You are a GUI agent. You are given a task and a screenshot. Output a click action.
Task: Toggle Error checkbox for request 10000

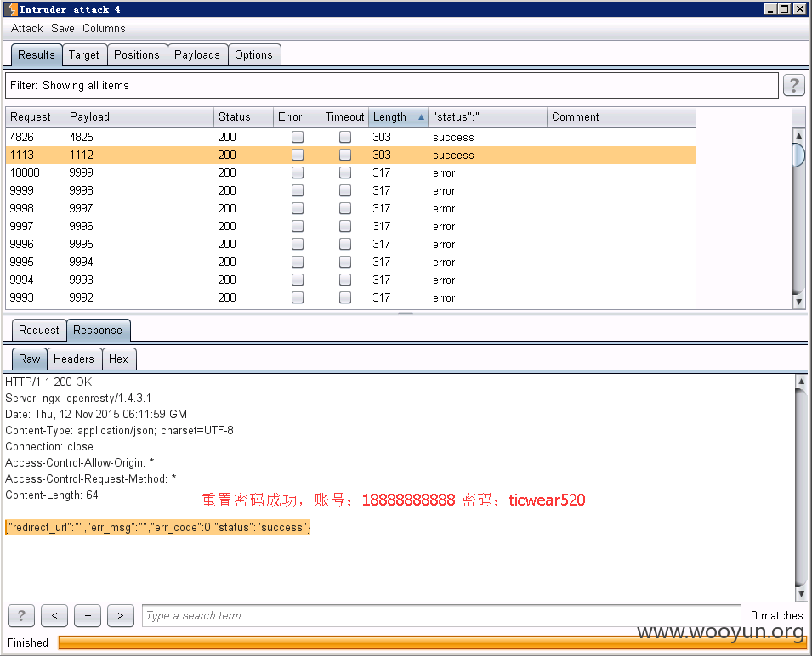[x=298, y=172]
